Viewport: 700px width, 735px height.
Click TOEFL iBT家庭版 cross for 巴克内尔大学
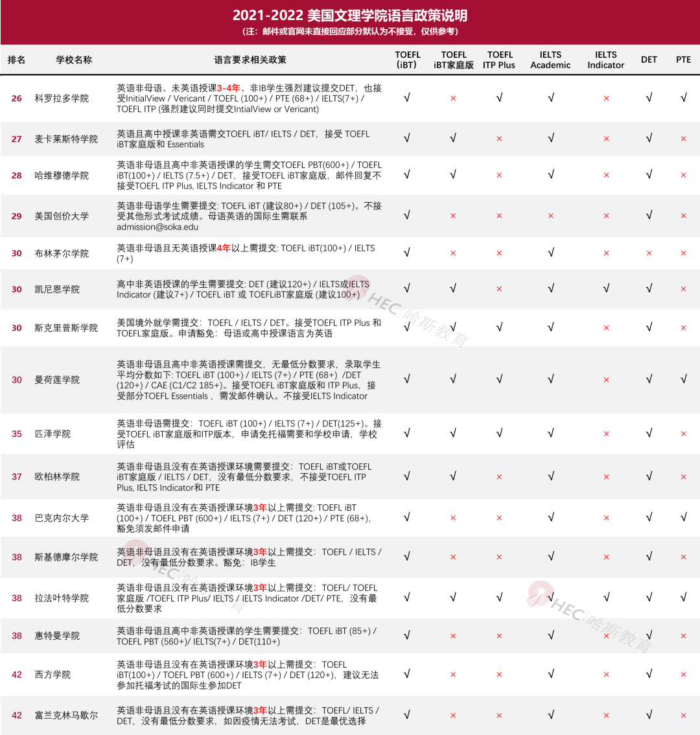click(453, 518)
